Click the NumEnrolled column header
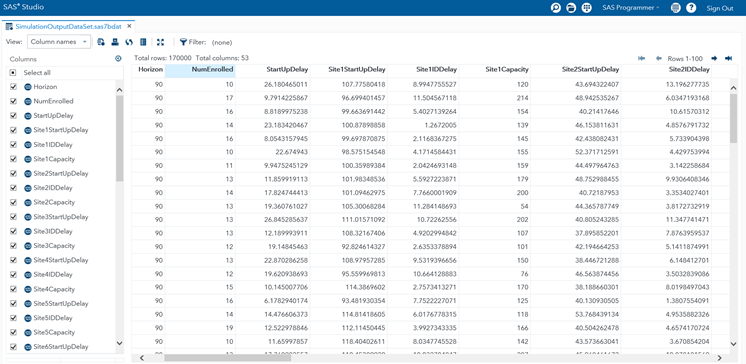The height and width of the screenshot is (364, 746). point(200,70)
